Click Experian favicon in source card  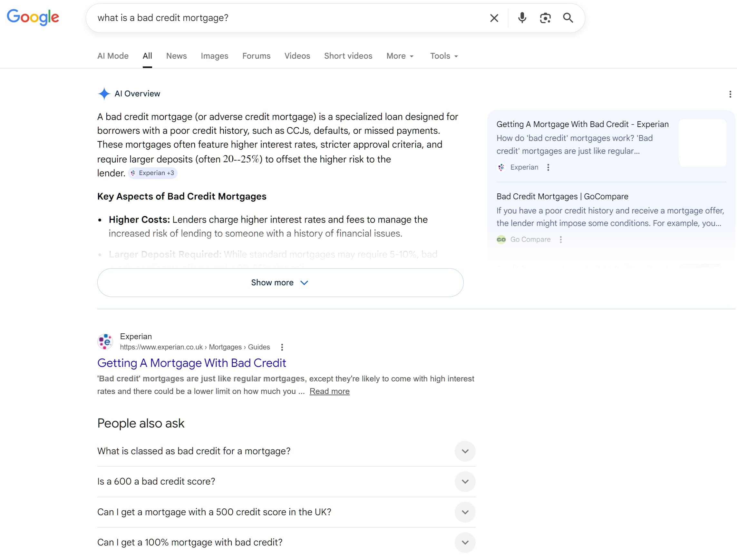[501, 167]
